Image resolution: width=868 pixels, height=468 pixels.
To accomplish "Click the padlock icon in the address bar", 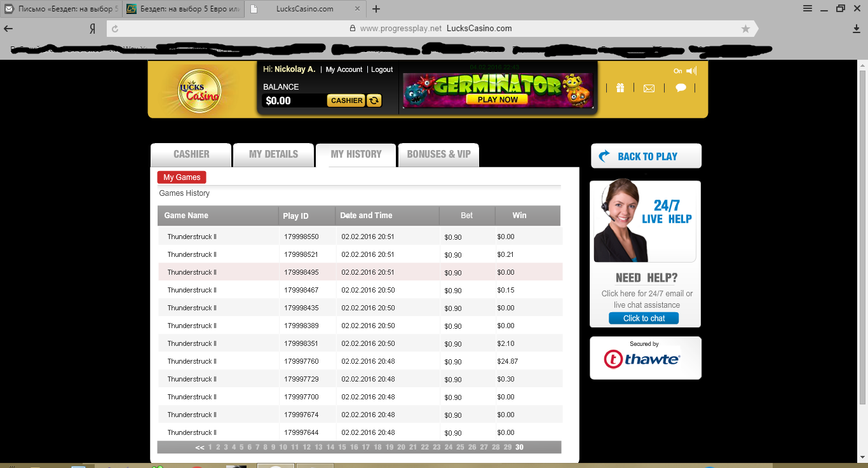I will (x=353, y=29).
